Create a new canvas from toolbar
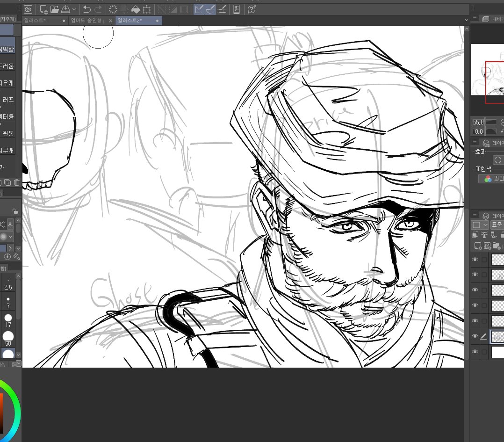This screenshot has height=442, width=504. (43, 9)
